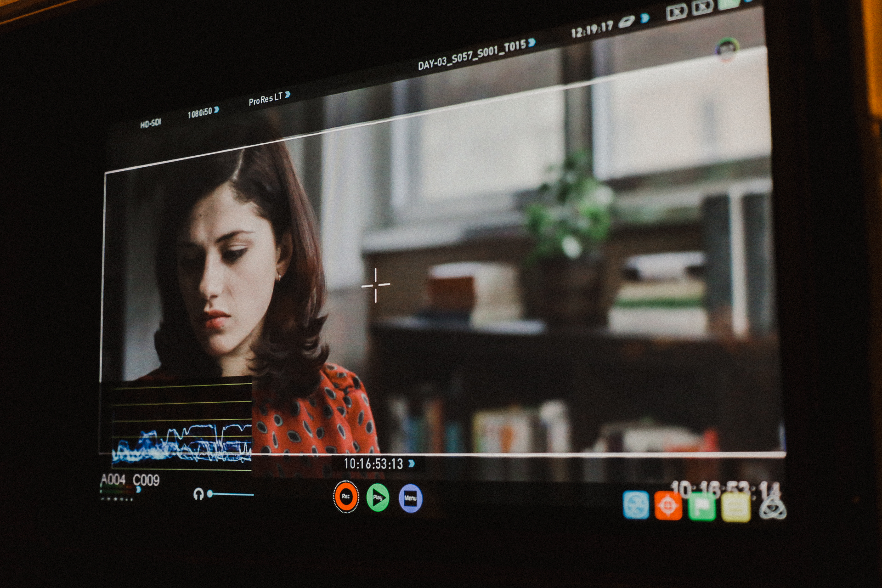Expand the 10:16:53:13 timecode arrow
882x588 pixels.
411,464
